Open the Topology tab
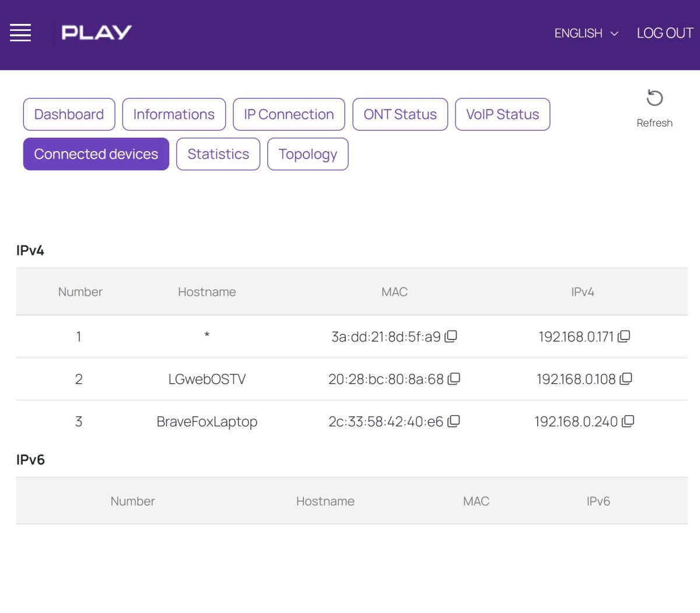 (x=308, y=154)
